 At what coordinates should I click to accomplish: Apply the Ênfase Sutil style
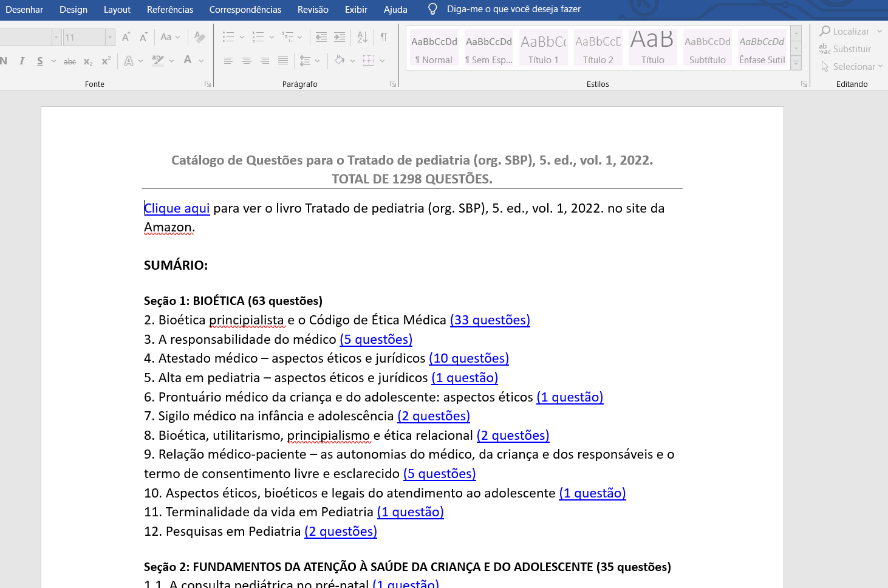pos(762,47)
